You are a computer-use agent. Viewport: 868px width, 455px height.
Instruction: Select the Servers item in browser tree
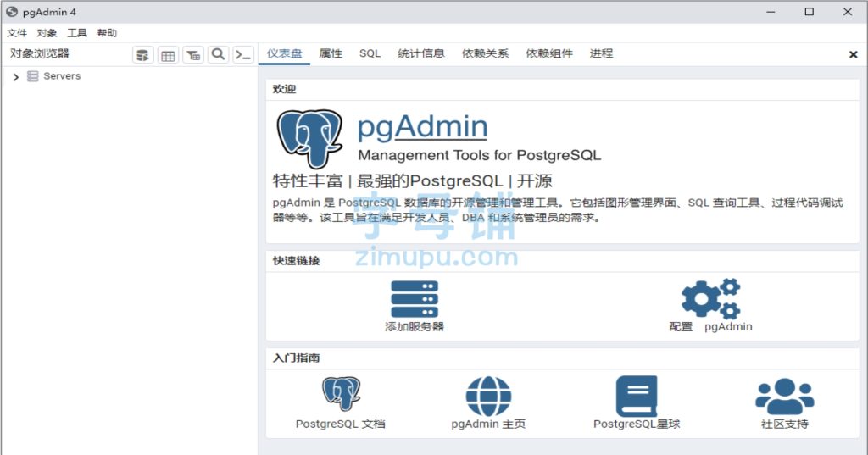62,76
